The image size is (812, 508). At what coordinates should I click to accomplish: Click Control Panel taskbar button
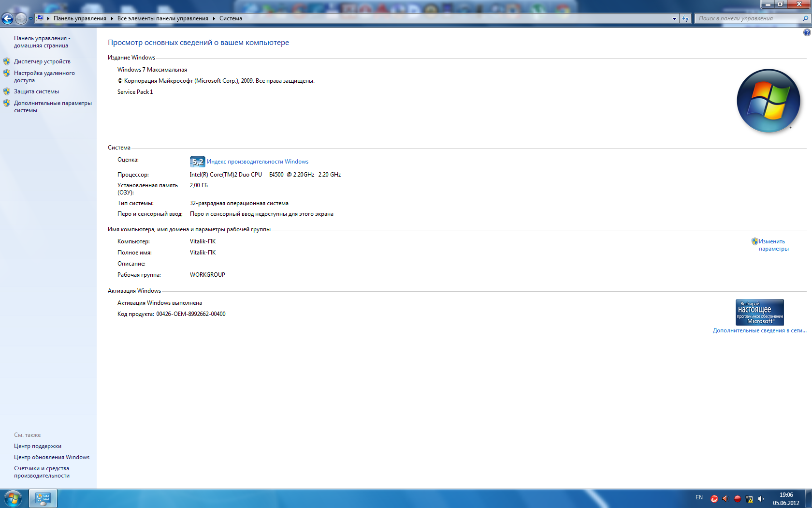click(x=43, y=498)
